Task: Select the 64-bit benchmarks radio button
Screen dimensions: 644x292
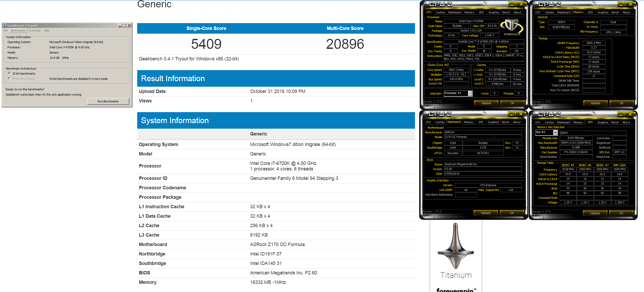Action: (x=9, y=79)
